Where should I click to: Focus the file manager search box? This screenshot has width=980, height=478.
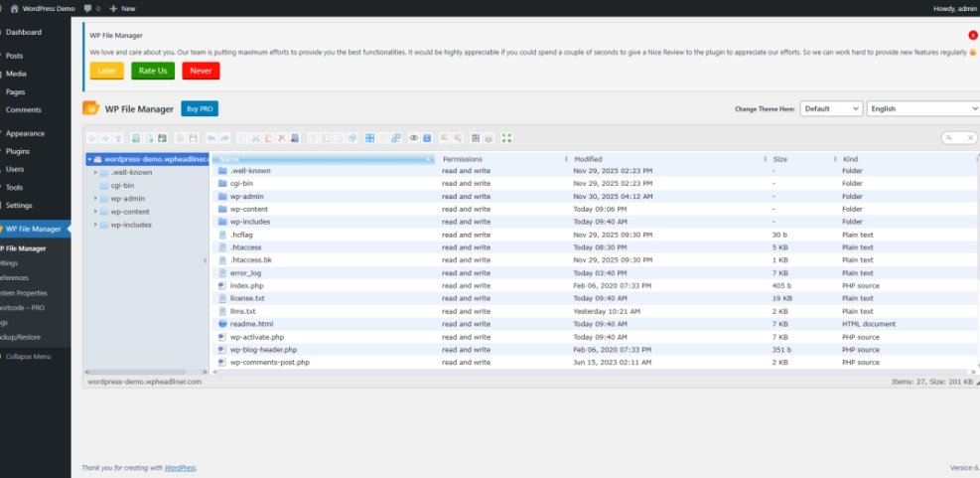pos(959,138)
